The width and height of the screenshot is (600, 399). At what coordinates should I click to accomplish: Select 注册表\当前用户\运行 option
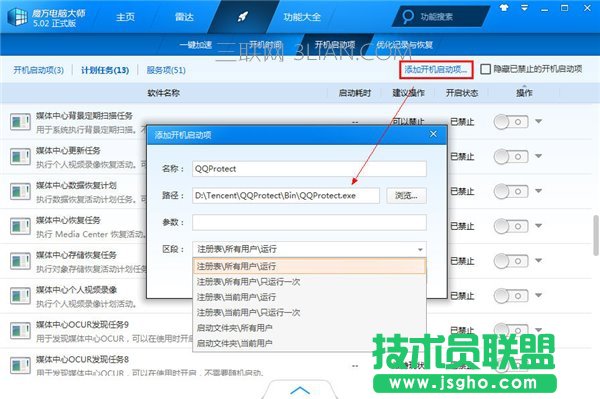309,297
